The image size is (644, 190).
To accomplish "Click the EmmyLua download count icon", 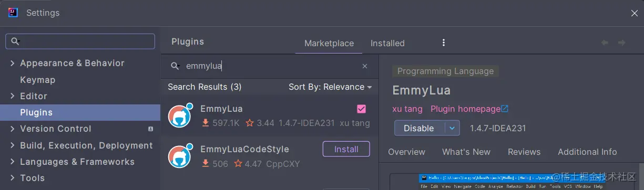I will (206, 123).
